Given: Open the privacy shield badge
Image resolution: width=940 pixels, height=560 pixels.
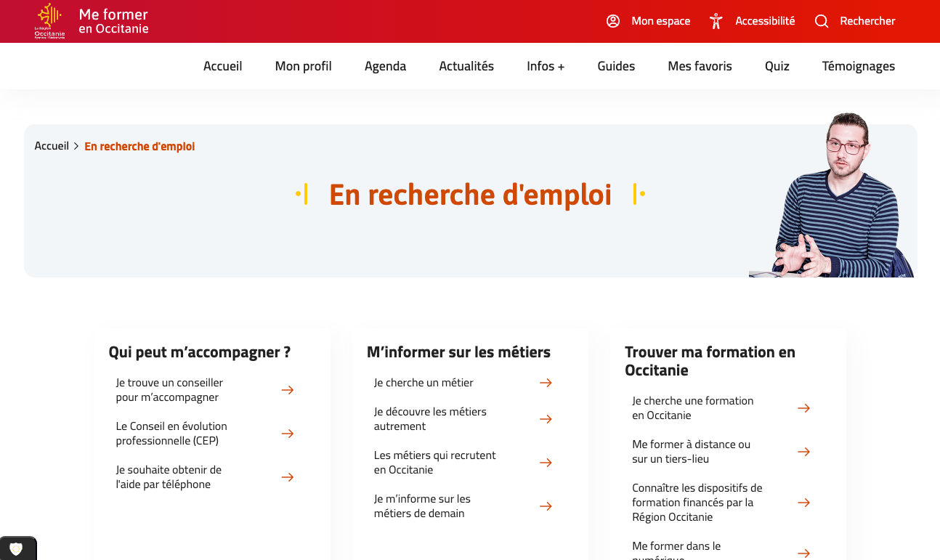Looking at the screenshot, I should coord(16,548).
